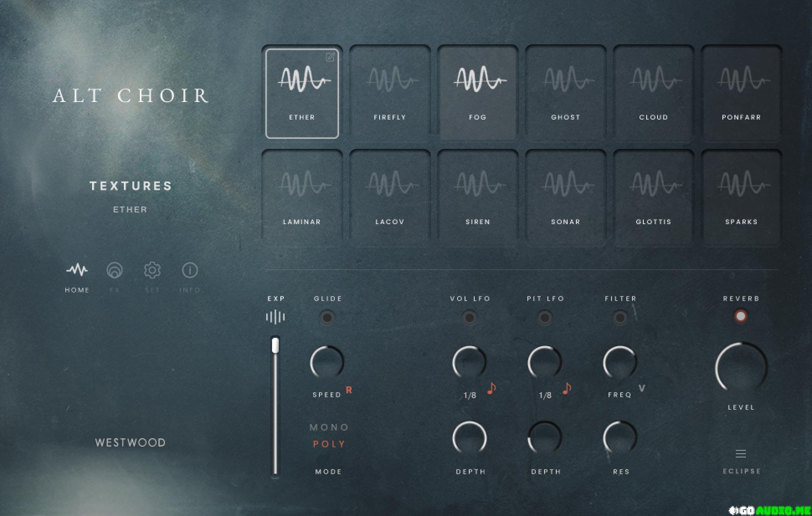Open the Eclipse reverb preset menu
812x516 pixels.
[x=741, y=454]
